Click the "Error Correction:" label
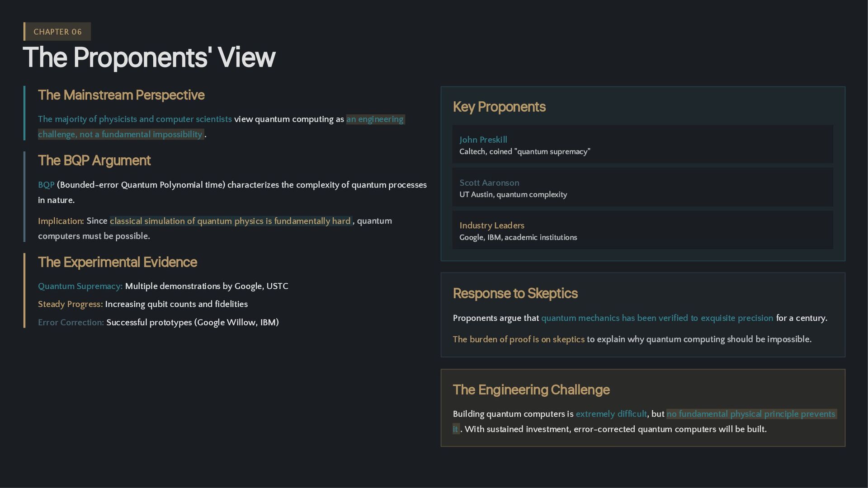 [71, 322]
